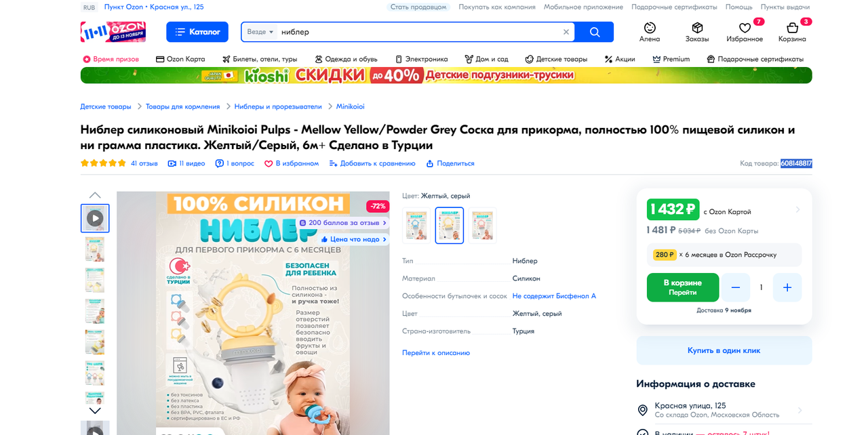
Task: Click the search magnifier button
Action: tap(594, 32)
